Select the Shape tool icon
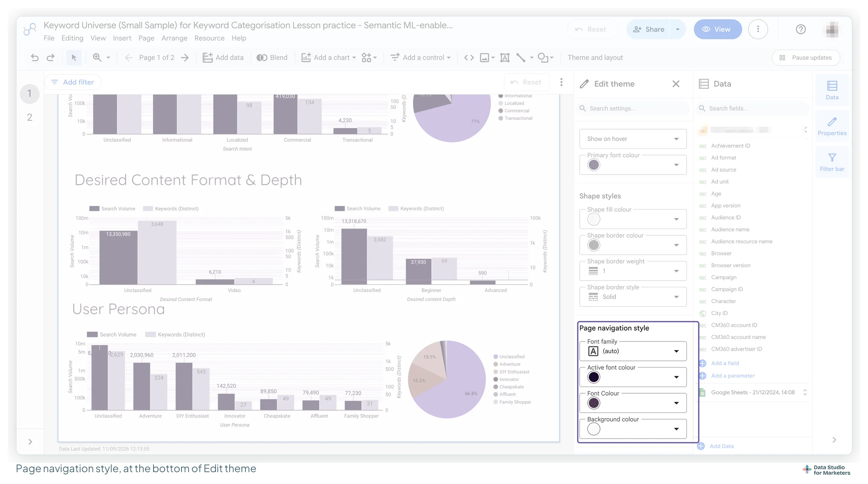Screen dimensions: 868x484 (x=543, y=58)
